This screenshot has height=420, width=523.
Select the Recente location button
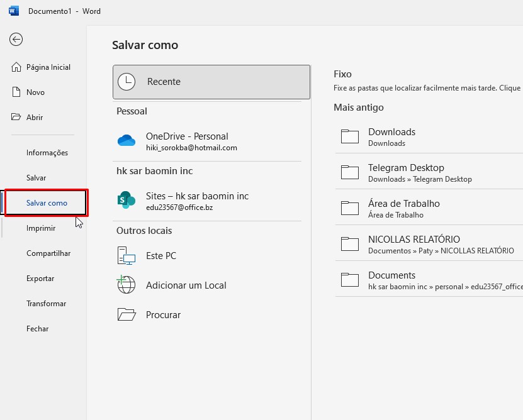(211, 82)
